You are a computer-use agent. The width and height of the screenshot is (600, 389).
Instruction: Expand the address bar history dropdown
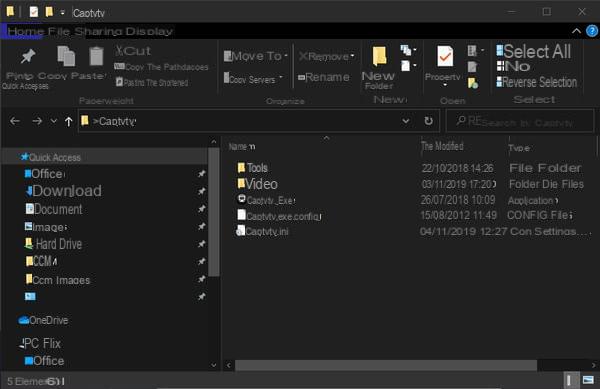point(406,121)
